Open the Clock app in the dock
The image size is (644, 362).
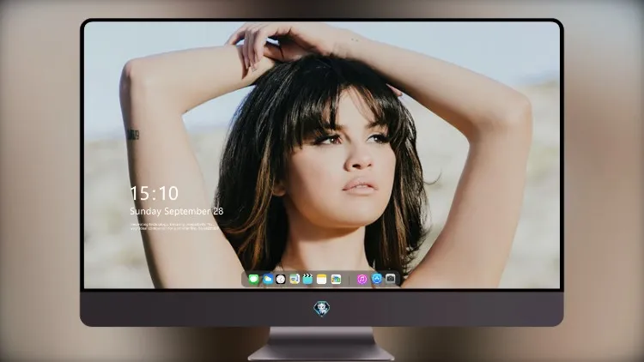pos(281,280)
